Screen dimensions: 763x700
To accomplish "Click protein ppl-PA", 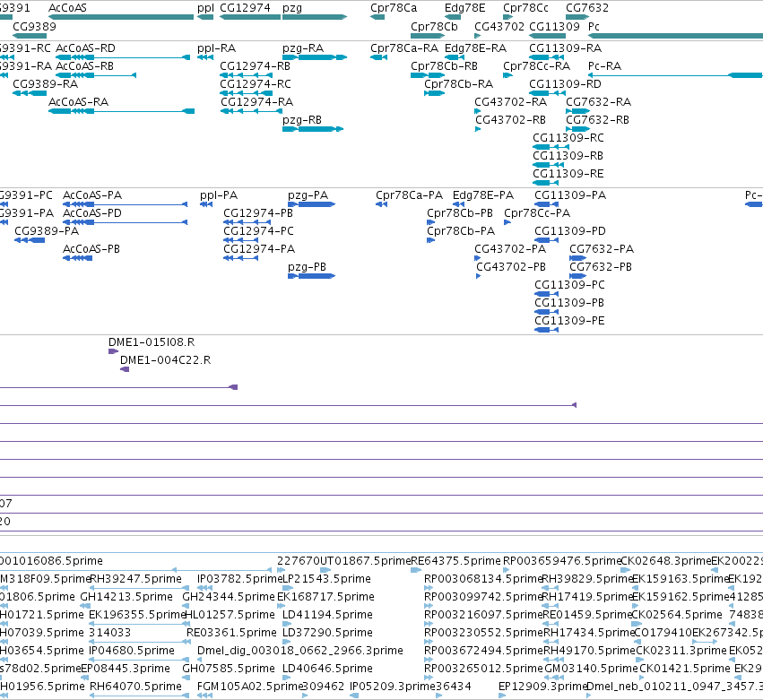I will click(219, 196).
